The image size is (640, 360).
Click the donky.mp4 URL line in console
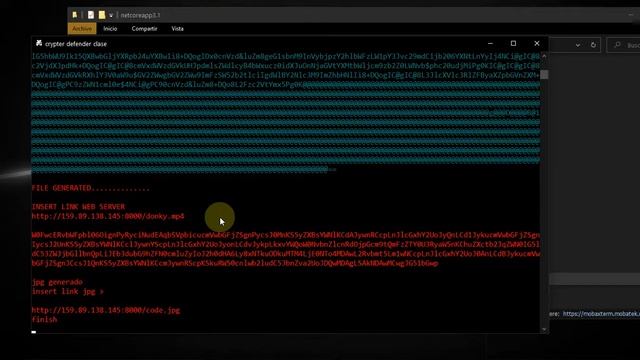pyautogui.click(x=108, y=216)
